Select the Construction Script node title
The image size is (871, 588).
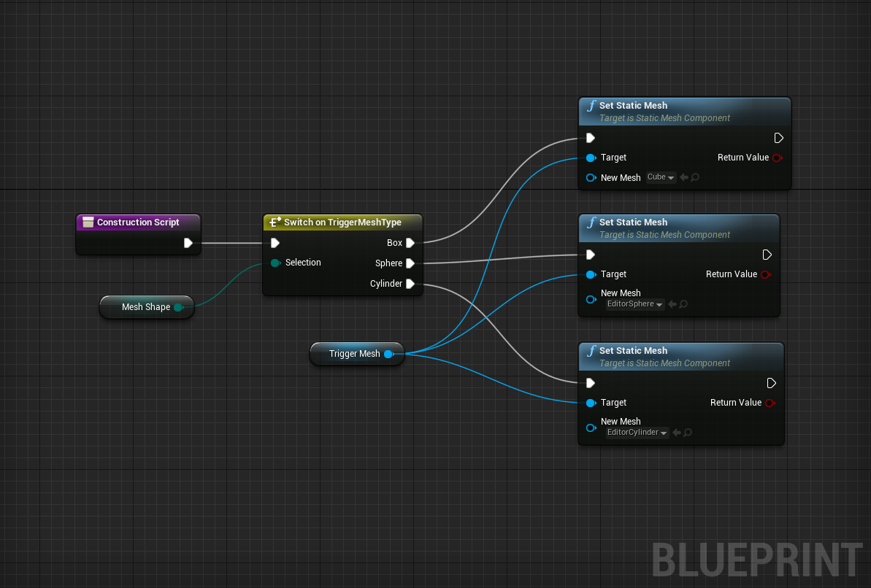tap(138, 222)
